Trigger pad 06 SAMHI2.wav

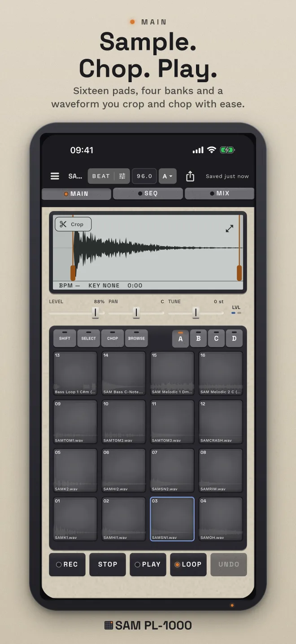click(124, 470)
